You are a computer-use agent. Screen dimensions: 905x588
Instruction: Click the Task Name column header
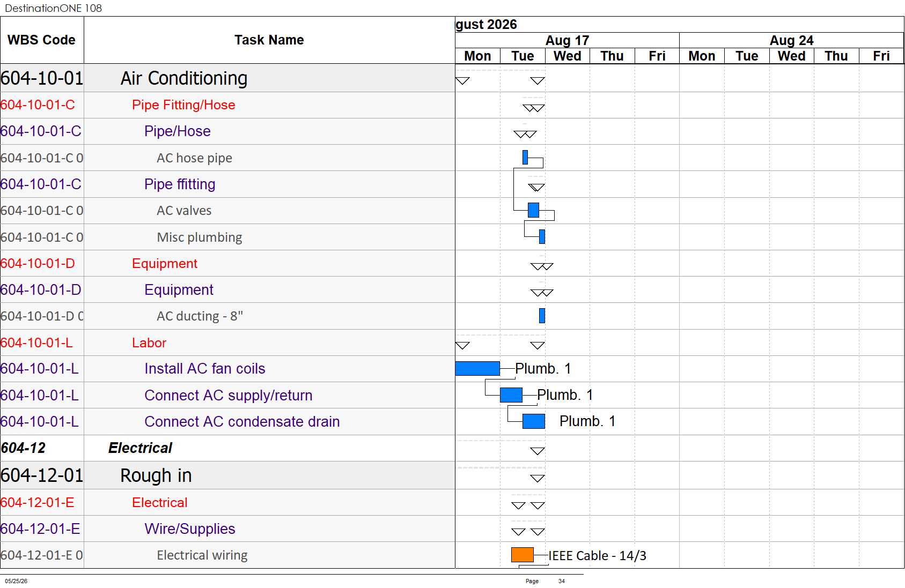pyautogui.click(x=269, y=40)
